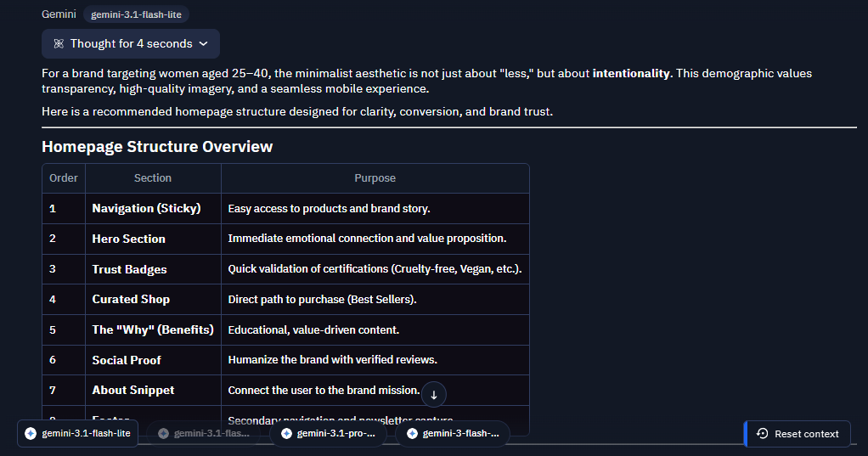The image size is (868, 456).
Task: Open the gemini-3.1-flash-lite badge next to Gemini
Action: (x=136, y=14)
